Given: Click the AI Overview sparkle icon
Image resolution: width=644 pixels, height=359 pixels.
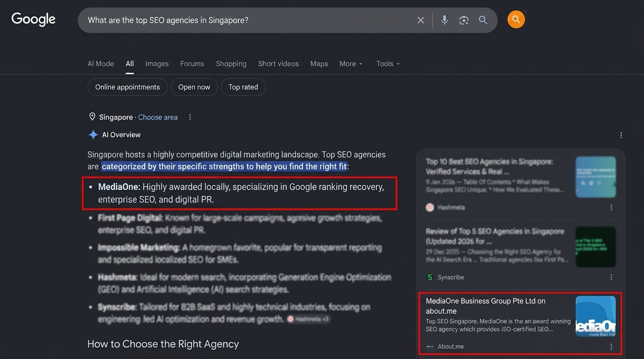Looking at the screenshot, I should tap(93, 135).
